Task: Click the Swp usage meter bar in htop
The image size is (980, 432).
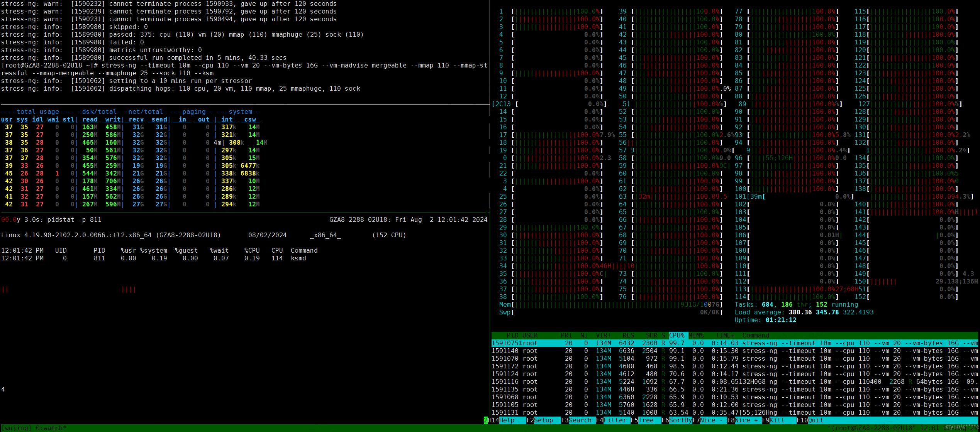Action: pyautogui.click(x=611, y=312)
